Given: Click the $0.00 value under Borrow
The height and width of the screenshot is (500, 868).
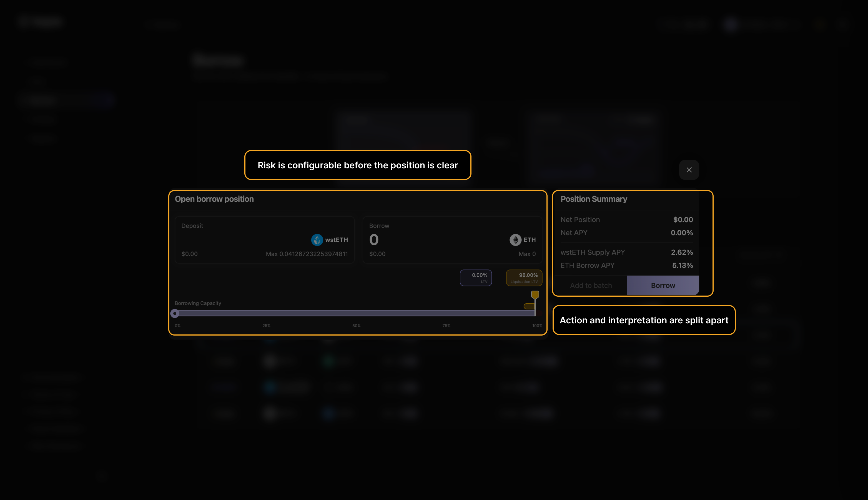Looking at the screenshot, I should [377, 254].
